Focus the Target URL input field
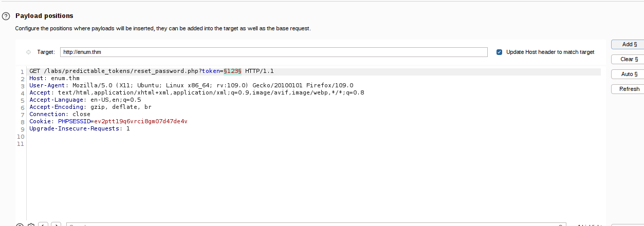The width and height of the screenshot is (644, 226). [x=273, y=52]
